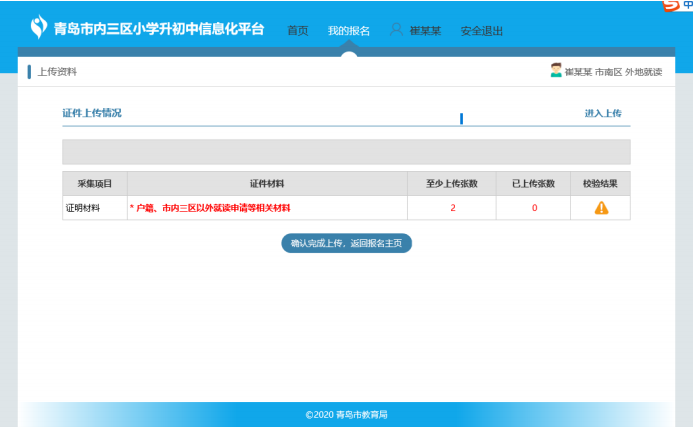694x427 pixels.
Task: Click 安全退出 to log out
Action: pos(481,31)
